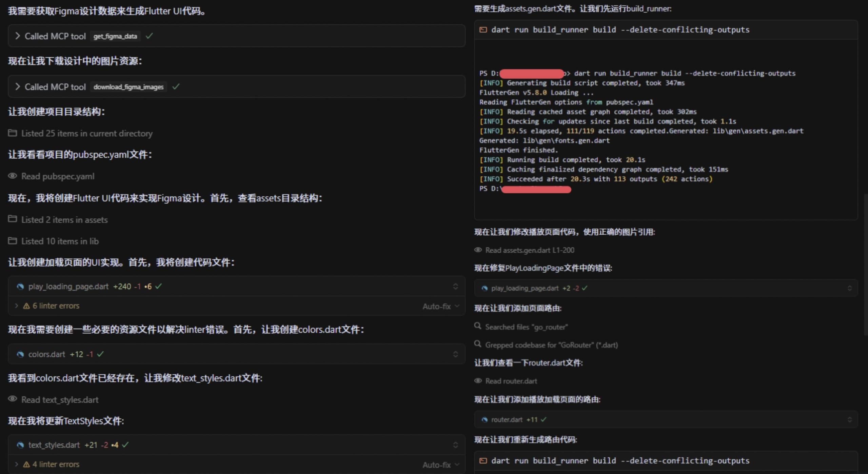Screen dimensions: 868x474
Task: Expand the 6 linter errors list
Action: click(x=16, y=306)
